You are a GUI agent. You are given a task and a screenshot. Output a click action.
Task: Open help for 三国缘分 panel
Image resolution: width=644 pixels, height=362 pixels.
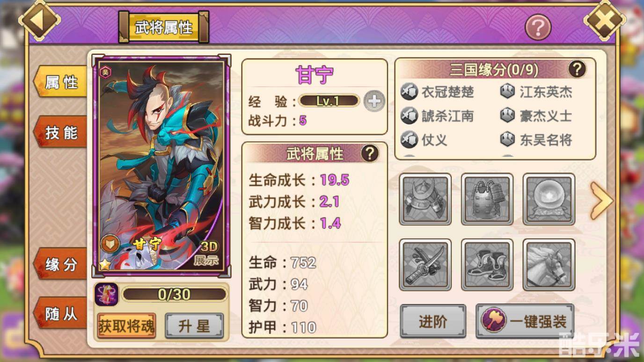coord(577,69)
